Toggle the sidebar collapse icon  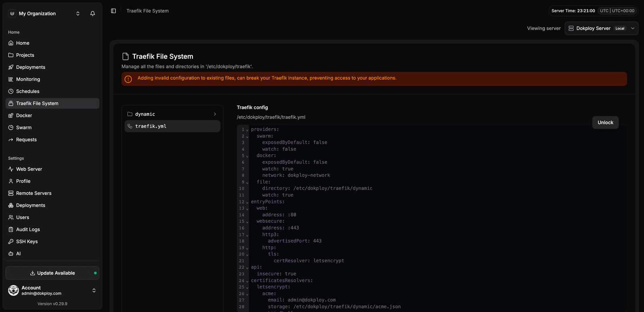tap(114, 11)
